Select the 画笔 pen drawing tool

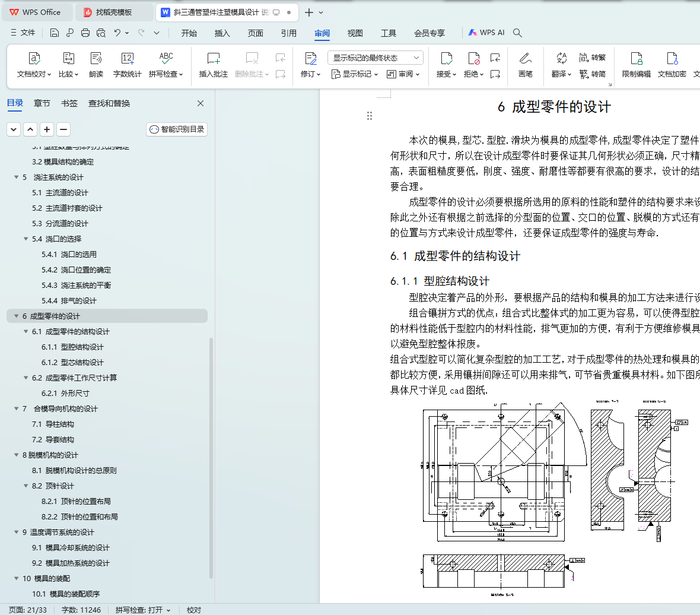click(526, 65)
